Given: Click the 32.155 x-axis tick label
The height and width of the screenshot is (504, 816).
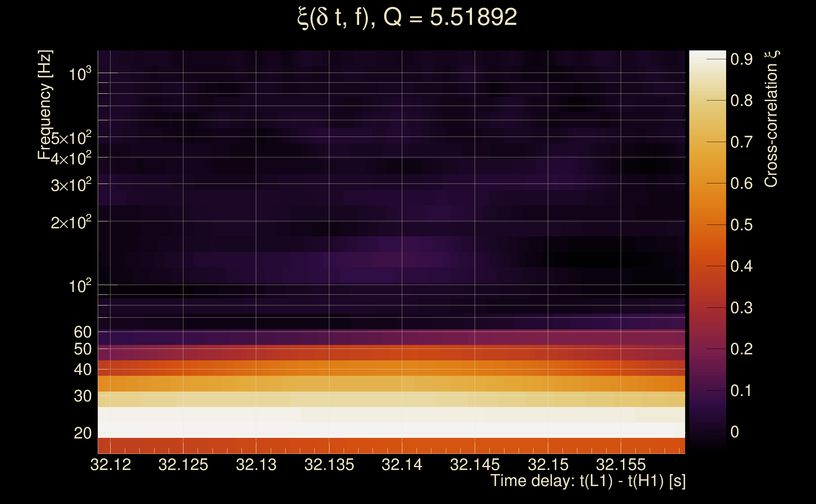Looking at the screenshot, I should coord(621,465).
